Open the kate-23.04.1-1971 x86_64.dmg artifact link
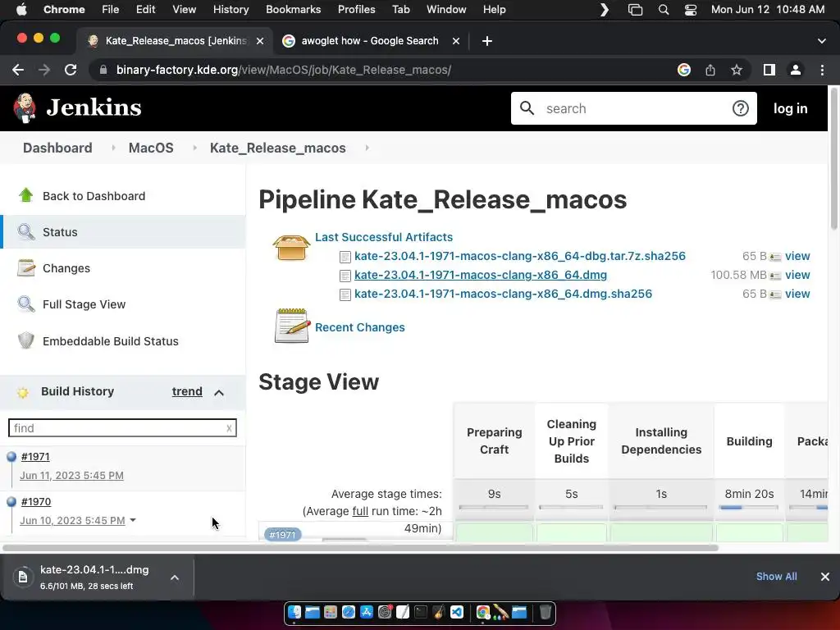Image resolution: width=840 pixels, height=630 pixels. coord(481,275)
